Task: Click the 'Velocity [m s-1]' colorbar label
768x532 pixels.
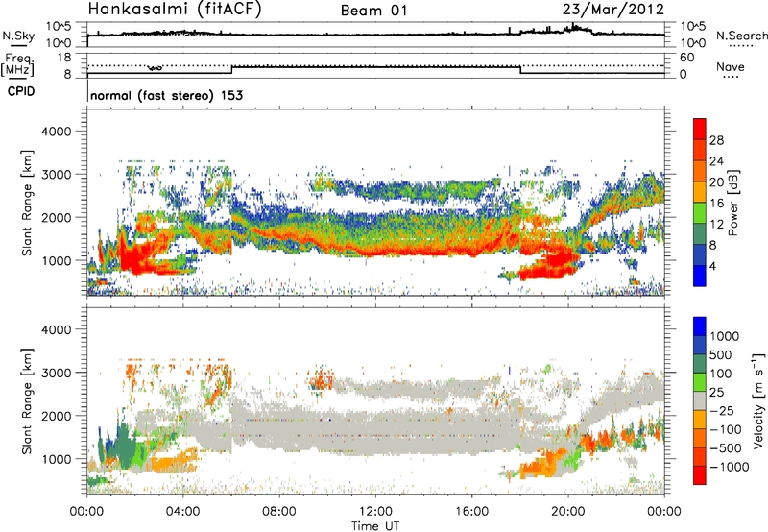Action: (758, 400)
